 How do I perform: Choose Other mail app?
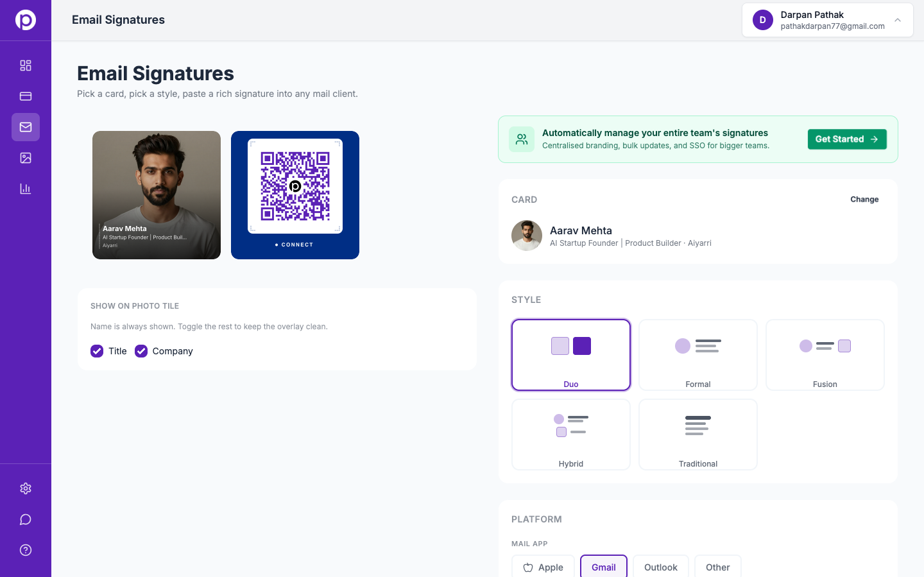point(718,567)
